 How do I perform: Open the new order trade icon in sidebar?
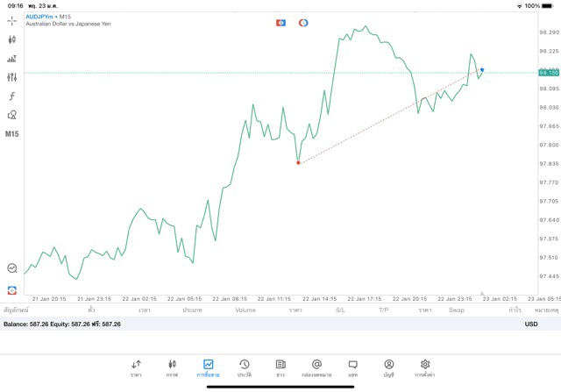[12, 59]
